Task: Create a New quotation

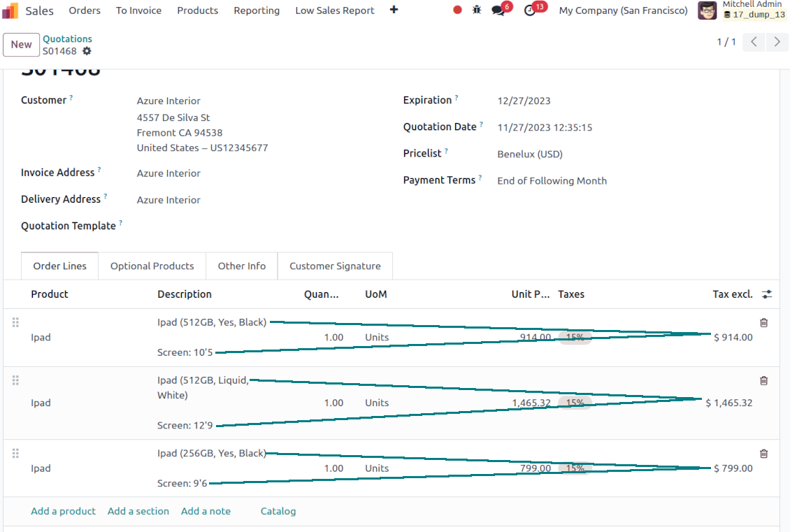Action: 21,44
